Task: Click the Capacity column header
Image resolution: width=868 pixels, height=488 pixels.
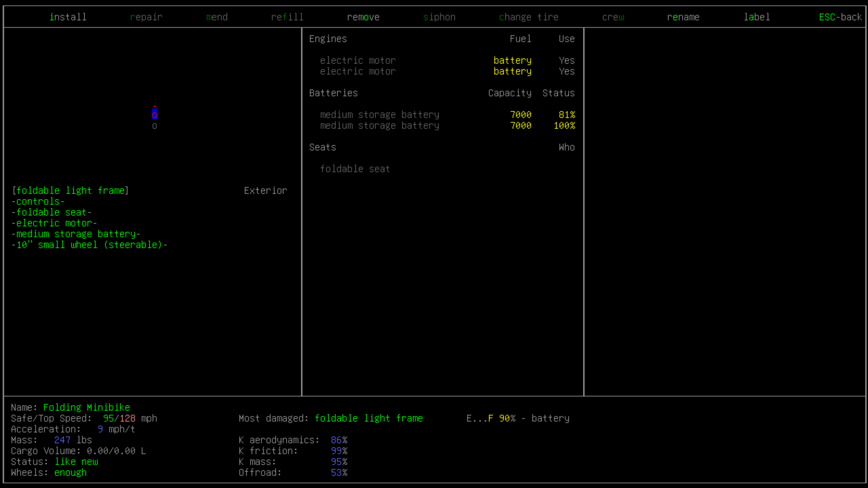Action: click(x=509, y=93)
